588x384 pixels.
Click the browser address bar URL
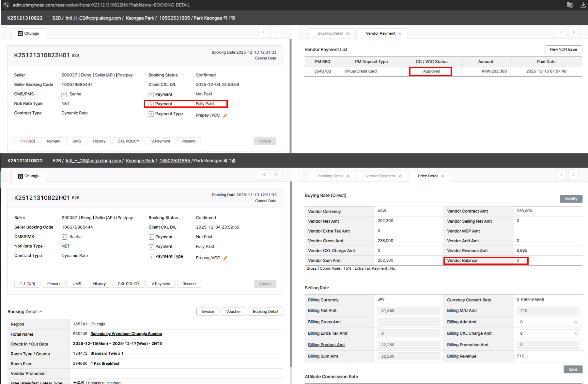(x=101, y=5)
